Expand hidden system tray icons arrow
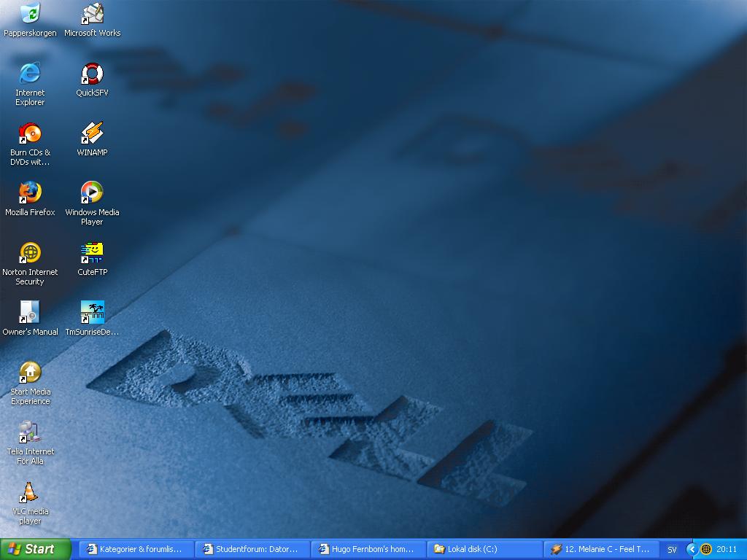 [692, 549]
